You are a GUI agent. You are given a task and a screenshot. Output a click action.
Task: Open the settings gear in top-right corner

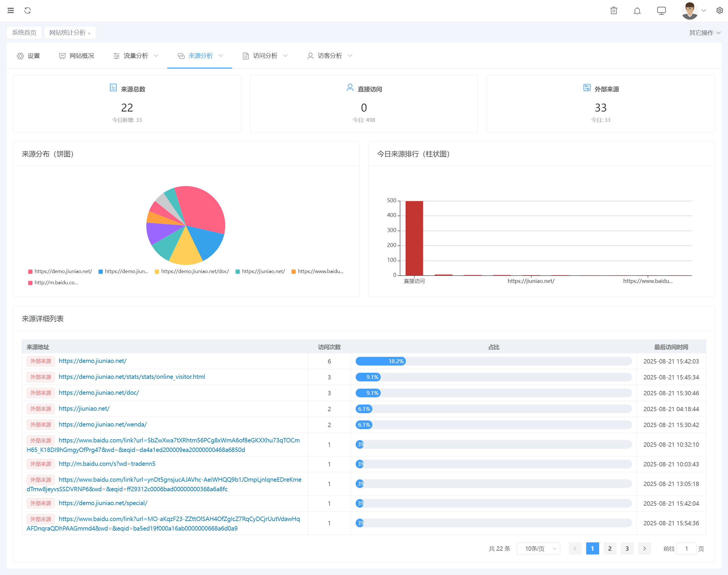click(x=719, y=11)
